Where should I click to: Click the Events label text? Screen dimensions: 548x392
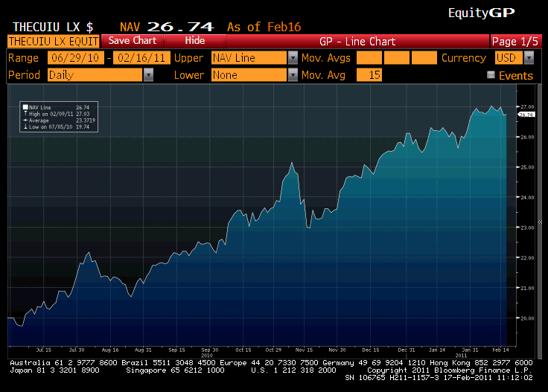point(516,75)
